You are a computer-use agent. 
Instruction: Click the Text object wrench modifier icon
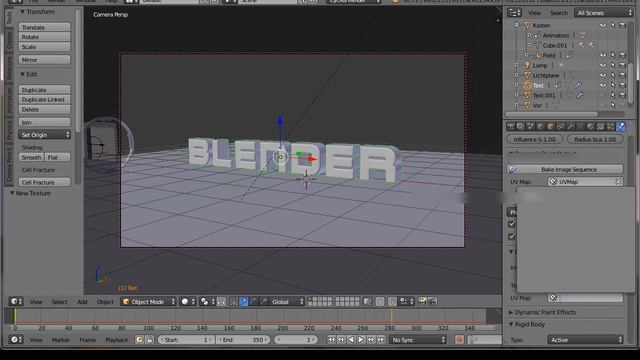click(x=578, y=85)
